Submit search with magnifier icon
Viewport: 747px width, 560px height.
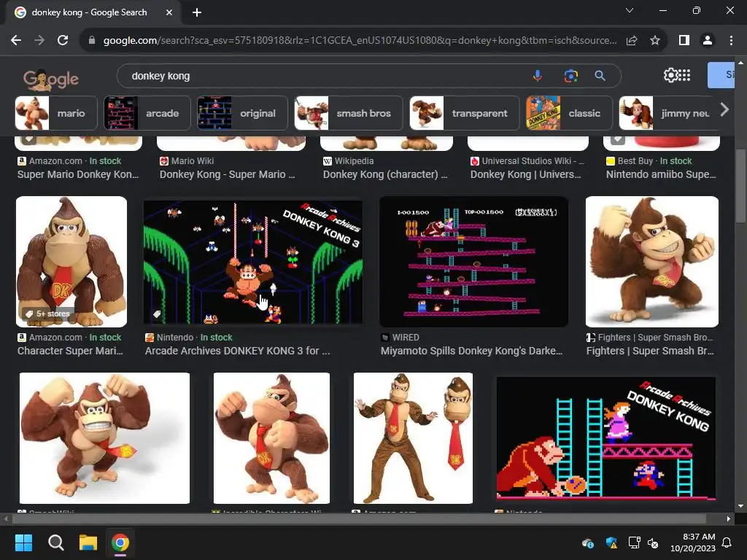(x=600, y=76)
